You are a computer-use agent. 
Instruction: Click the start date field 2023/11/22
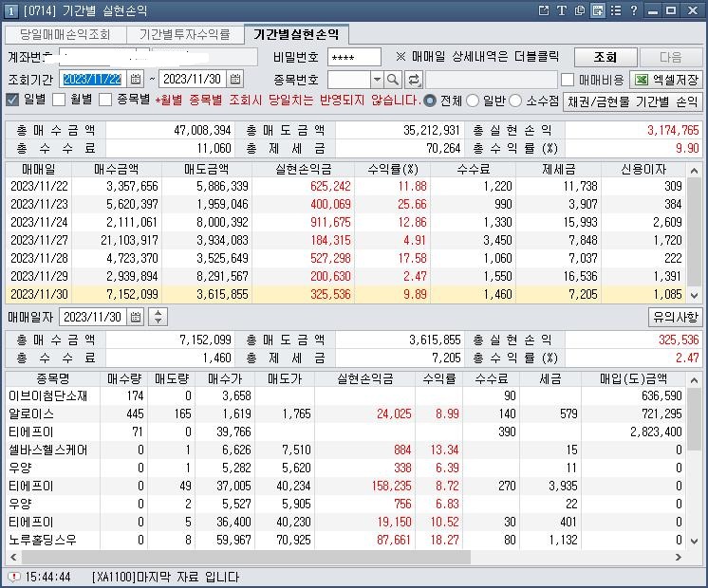[x=93, y=79]
